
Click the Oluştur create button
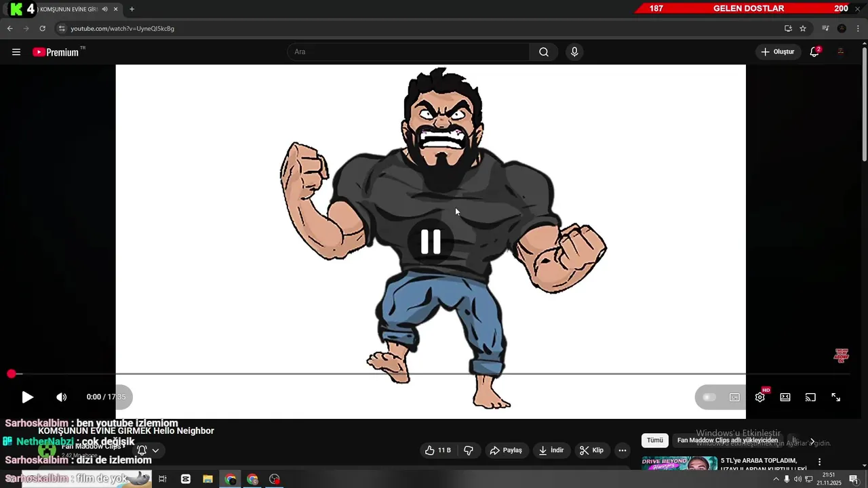coord(778,52)
